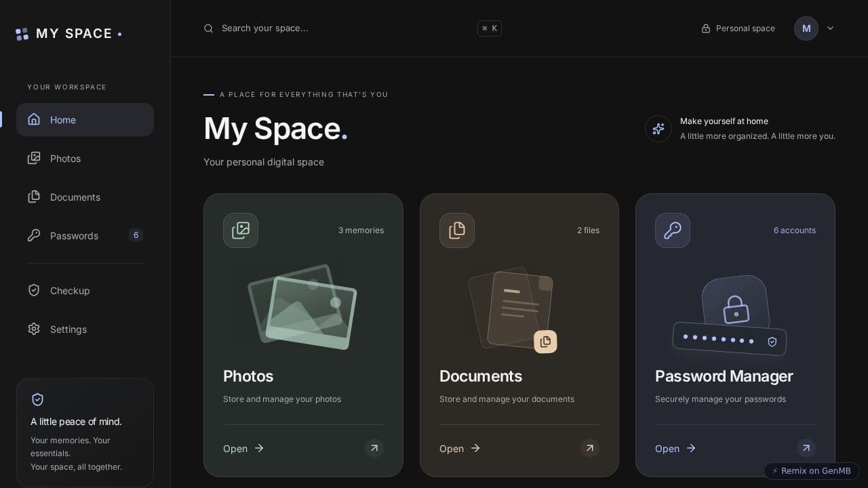This screenshot has height=488, width=868.
Task: Click Remix on GenMB button
Action: click(812, 471)
